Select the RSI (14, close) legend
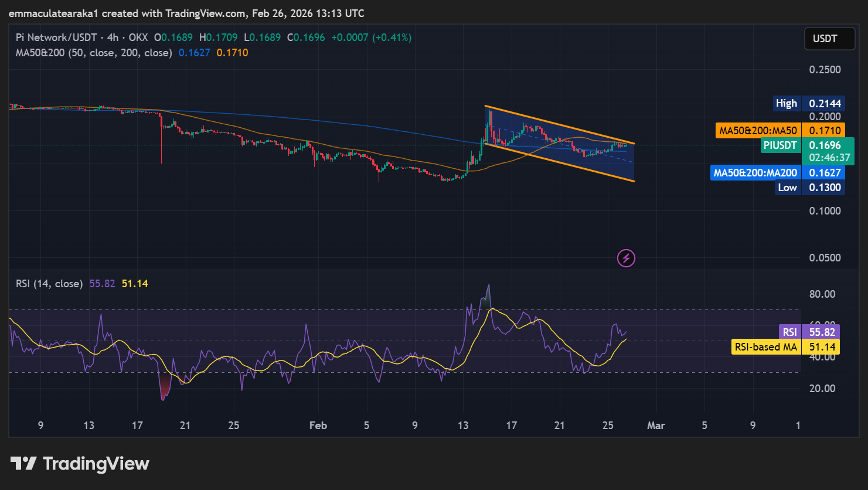This screenshot has height=490, width=868. 49,284
